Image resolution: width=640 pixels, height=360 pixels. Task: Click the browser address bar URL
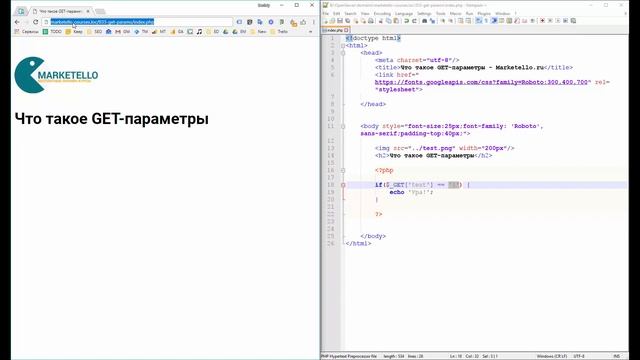tap(102, 22)
